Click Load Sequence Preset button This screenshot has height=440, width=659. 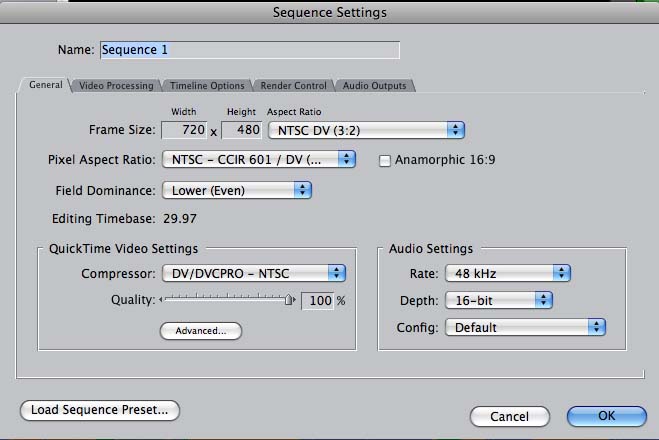tap(99, 410)
